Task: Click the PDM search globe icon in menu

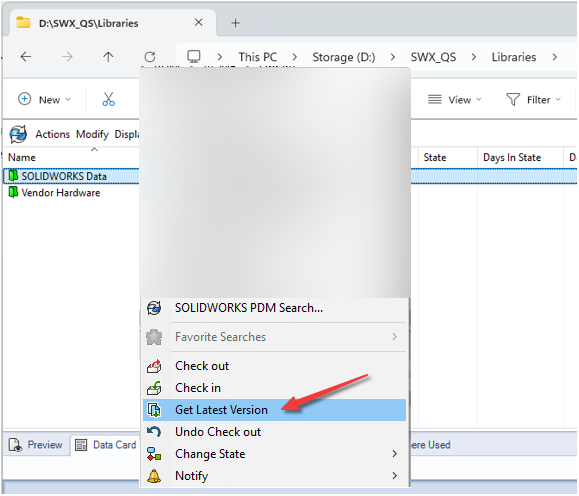Action: pyautogui.click(x=154, y=308)
